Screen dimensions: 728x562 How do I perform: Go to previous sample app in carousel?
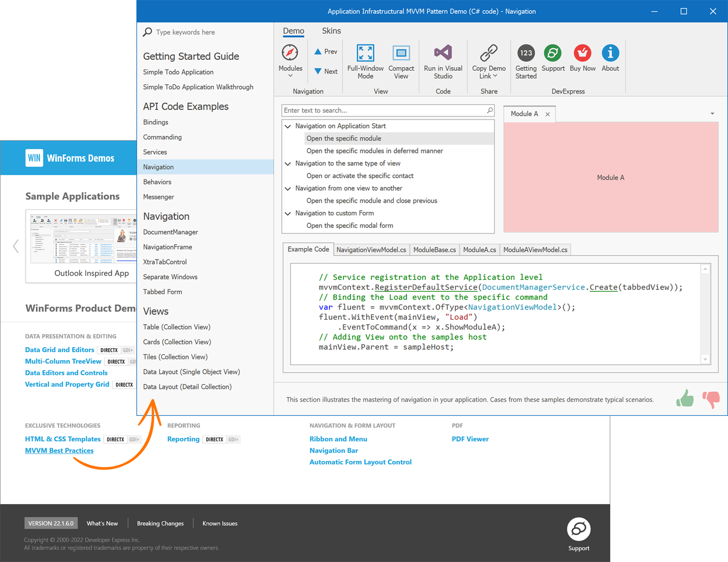pyautogui.click(x=16, y=246)
